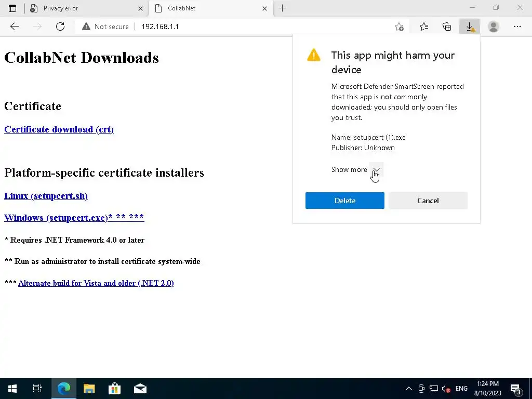The image size is (532, 399).
Task: Refresh the CollabNet page
Action: tap(60, 26)
